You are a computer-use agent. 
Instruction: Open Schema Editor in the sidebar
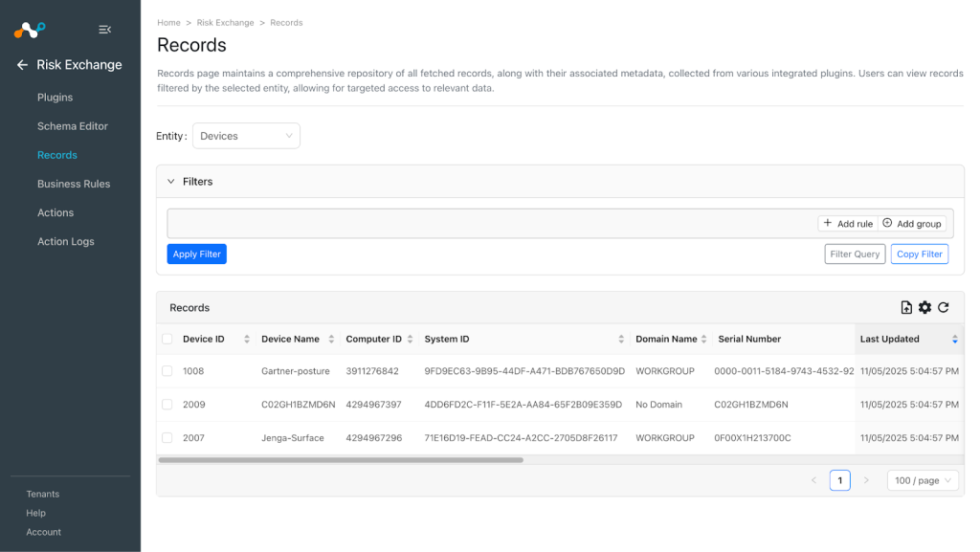73,126
